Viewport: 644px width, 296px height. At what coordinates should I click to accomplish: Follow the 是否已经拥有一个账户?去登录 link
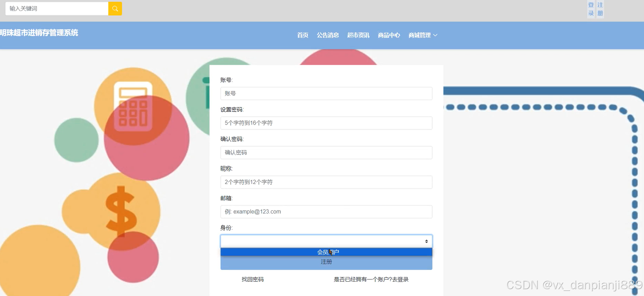[x=371, y=279]
